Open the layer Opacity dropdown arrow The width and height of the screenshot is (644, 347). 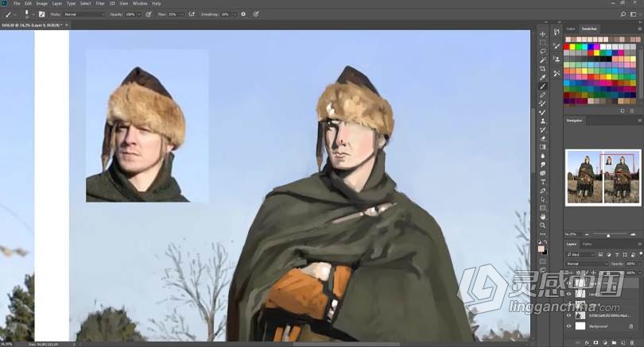tap(638, 264)
